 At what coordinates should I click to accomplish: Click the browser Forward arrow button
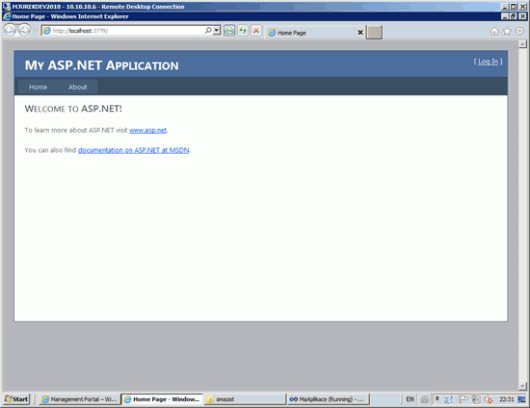24,31
